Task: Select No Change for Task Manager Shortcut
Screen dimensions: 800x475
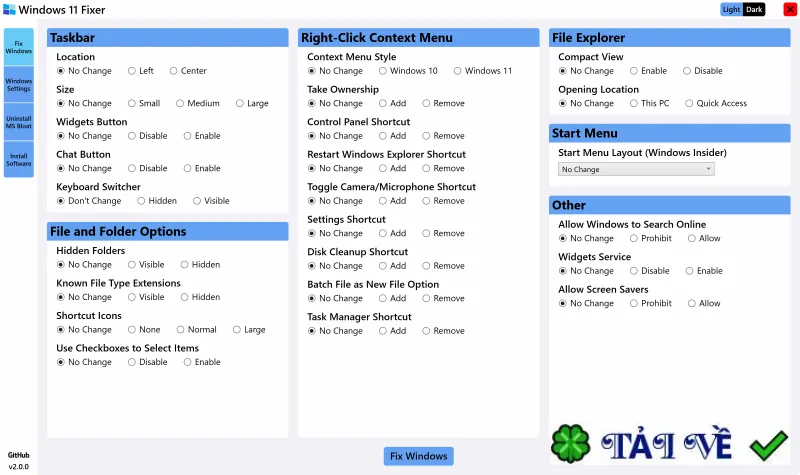Action: coord(335,331)
